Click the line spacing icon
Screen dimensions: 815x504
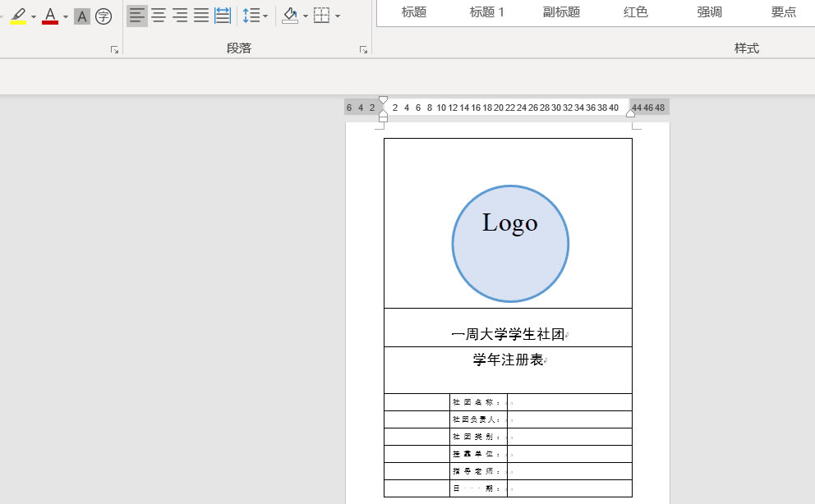(x=251, y=14)
